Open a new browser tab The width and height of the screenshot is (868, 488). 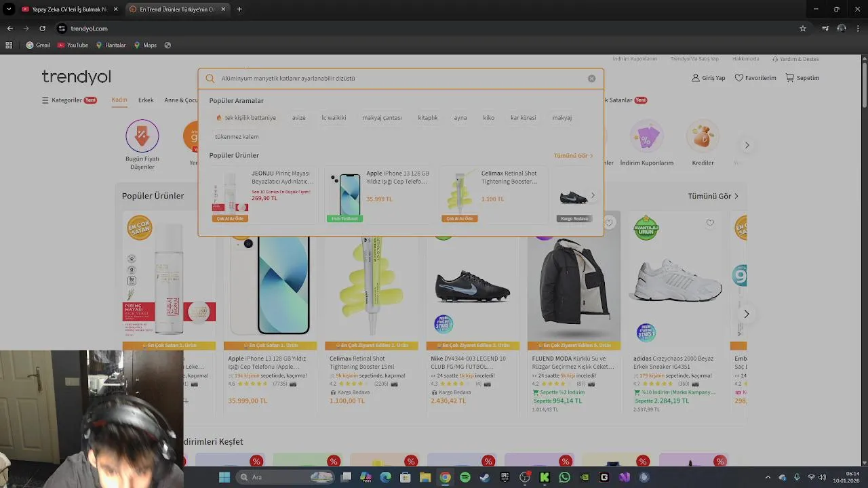coord(239,9)
